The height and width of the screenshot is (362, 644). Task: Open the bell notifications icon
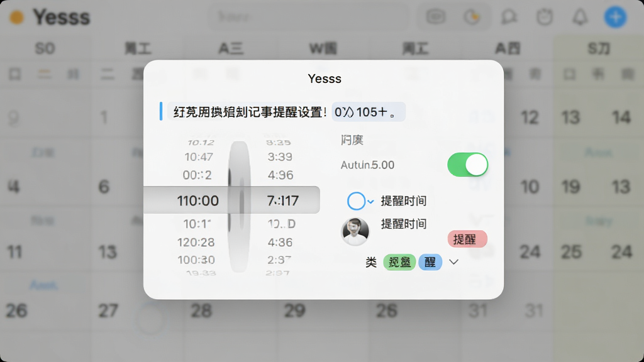pos(580,17)
